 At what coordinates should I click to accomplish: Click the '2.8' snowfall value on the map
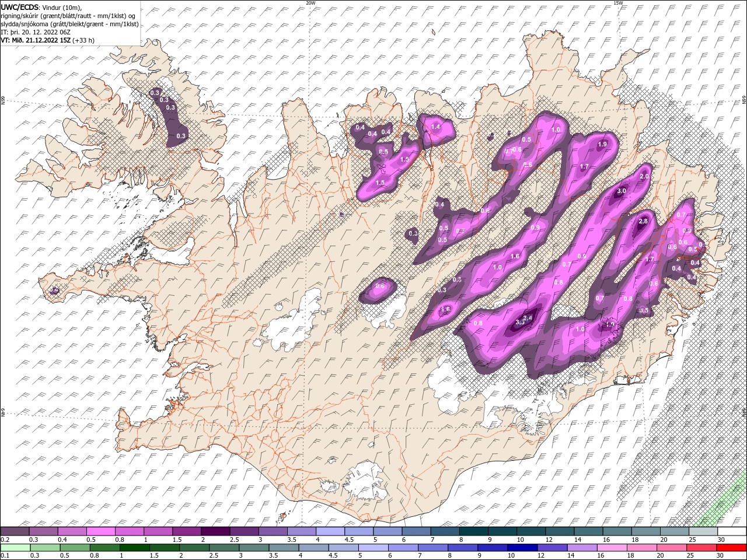643,221
